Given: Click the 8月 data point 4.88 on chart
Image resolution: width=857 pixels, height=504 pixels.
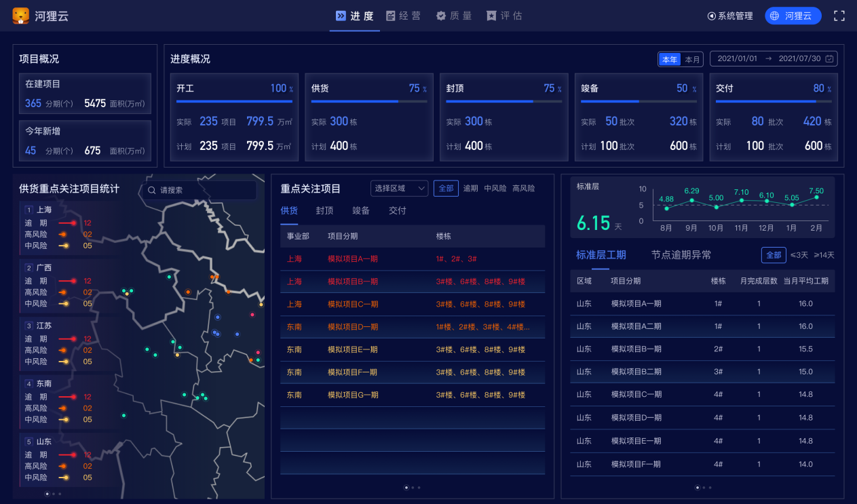Looking at the screenshot, I should point(666,208).
